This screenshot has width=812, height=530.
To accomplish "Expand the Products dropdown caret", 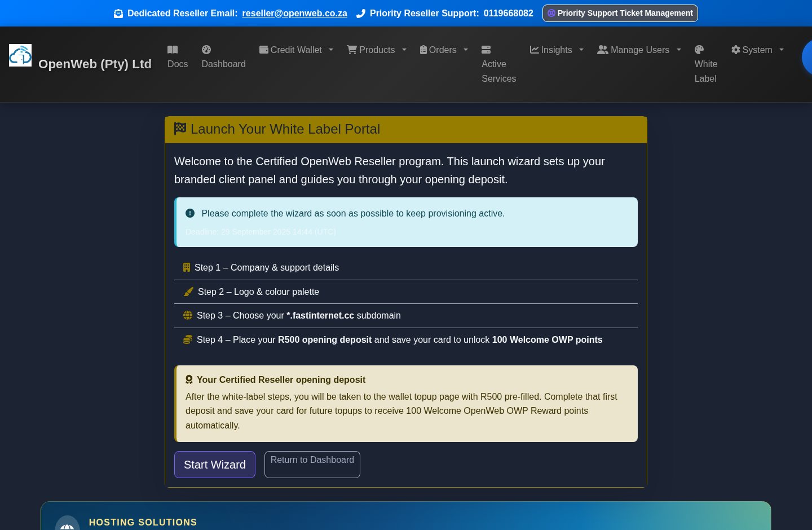I will pos(404,50).
